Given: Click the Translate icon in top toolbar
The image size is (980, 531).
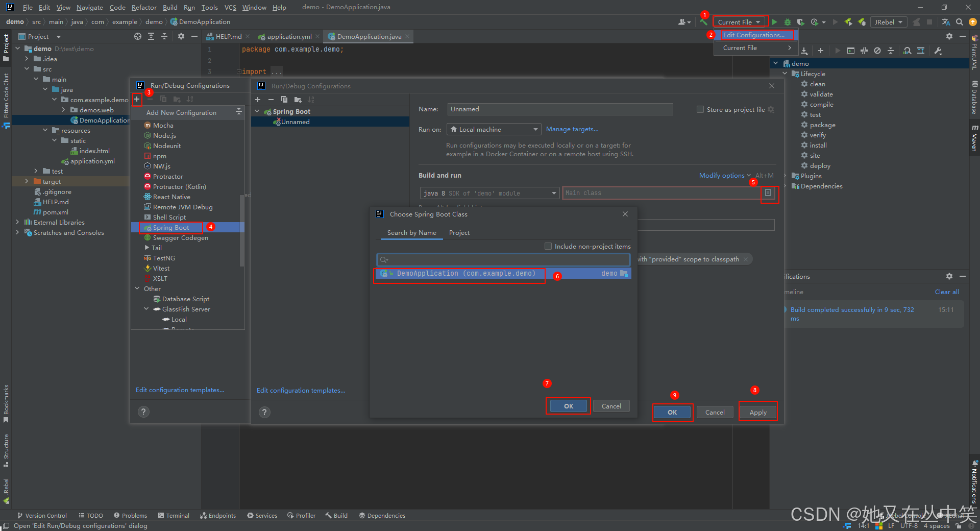Looking at the screenshot, I should pos(946,22).
